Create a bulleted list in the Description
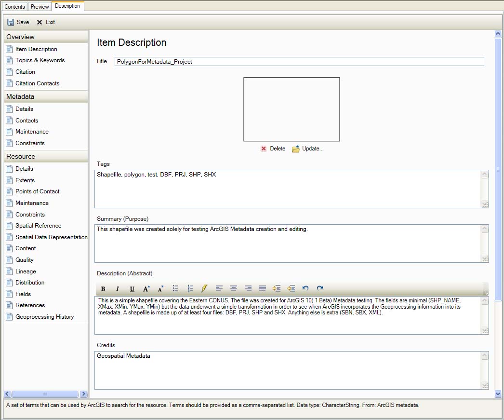 175,288
